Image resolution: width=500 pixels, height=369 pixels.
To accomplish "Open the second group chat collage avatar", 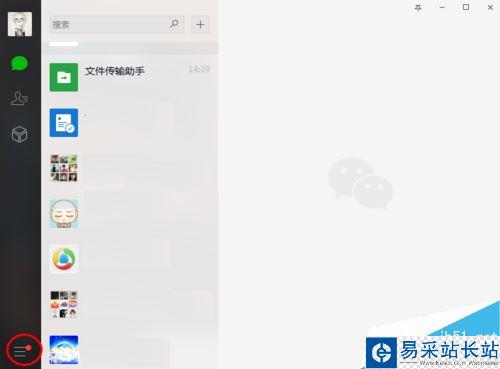I will click(x=130, y=304).
